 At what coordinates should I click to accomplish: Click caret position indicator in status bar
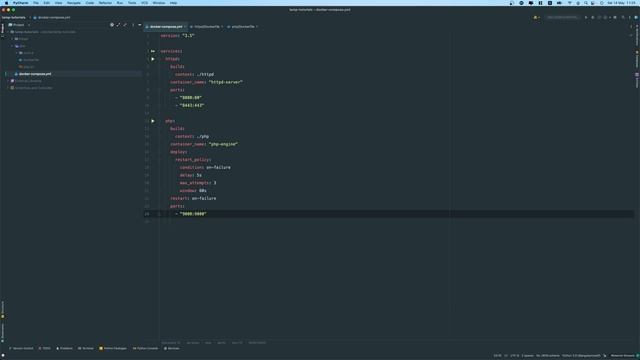(497, 356)
